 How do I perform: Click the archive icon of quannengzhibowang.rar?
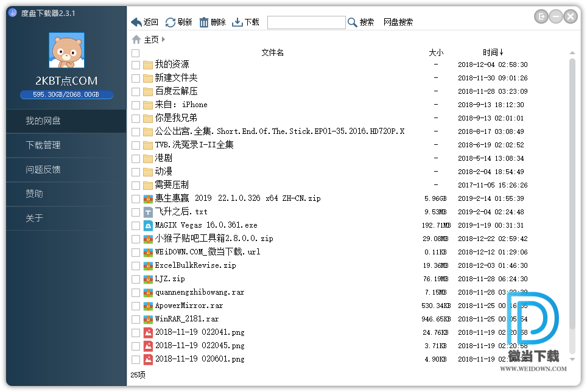coord(148,293)
